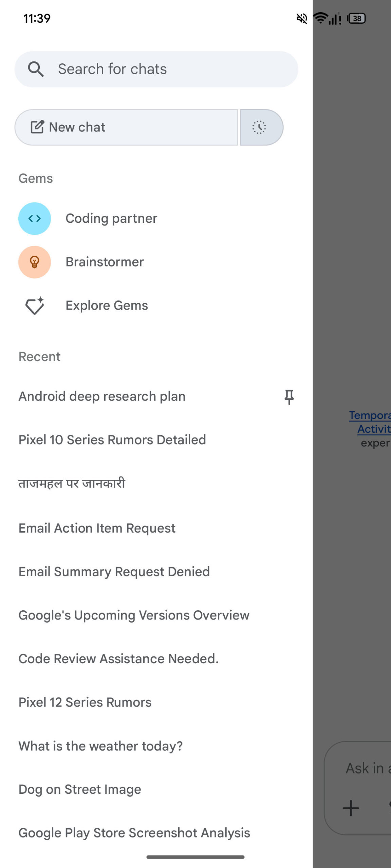Unpin Android deep research plan chat
Screen dimensions: 391x868
click(x=289, y=397)
